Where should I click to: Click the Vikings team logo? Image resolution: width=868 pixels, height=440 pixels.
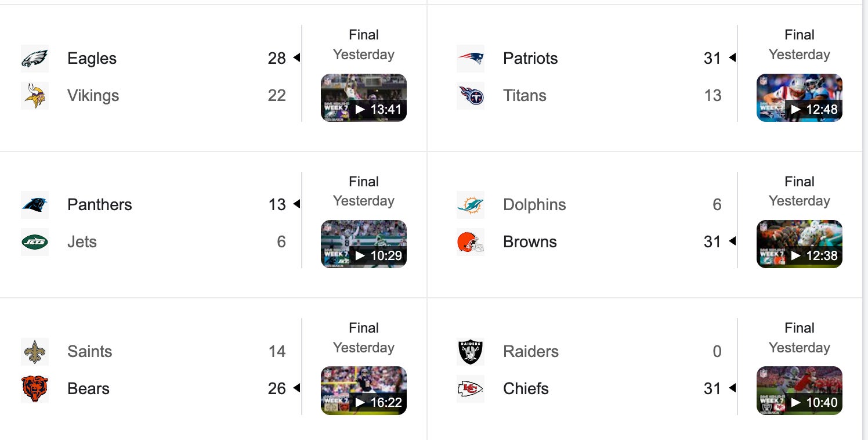(x=35, y=96)
